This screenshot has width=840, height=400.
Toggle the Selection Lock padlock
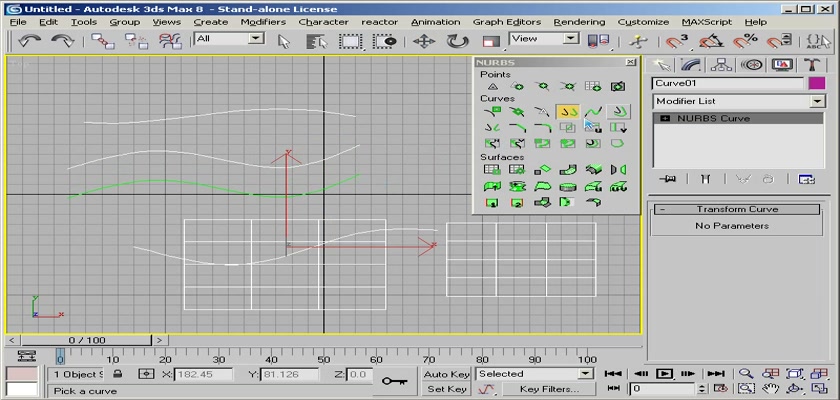click(117, 374)
